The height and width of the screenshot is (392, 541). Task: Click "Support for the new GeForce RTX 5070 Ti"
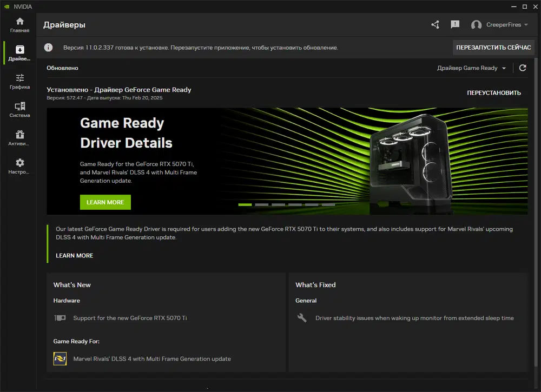coord(130,318)
